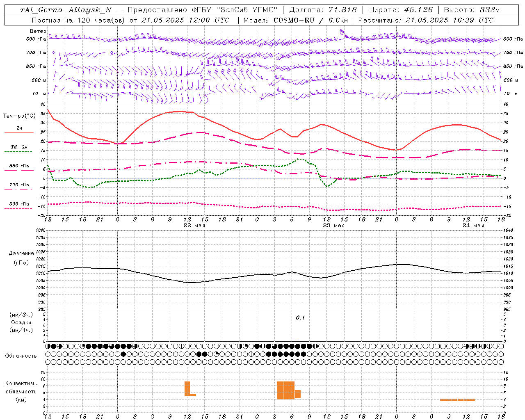Click the 850 гПа temperature legend entry
Screen dimensions: 525x420
[19, 166]
